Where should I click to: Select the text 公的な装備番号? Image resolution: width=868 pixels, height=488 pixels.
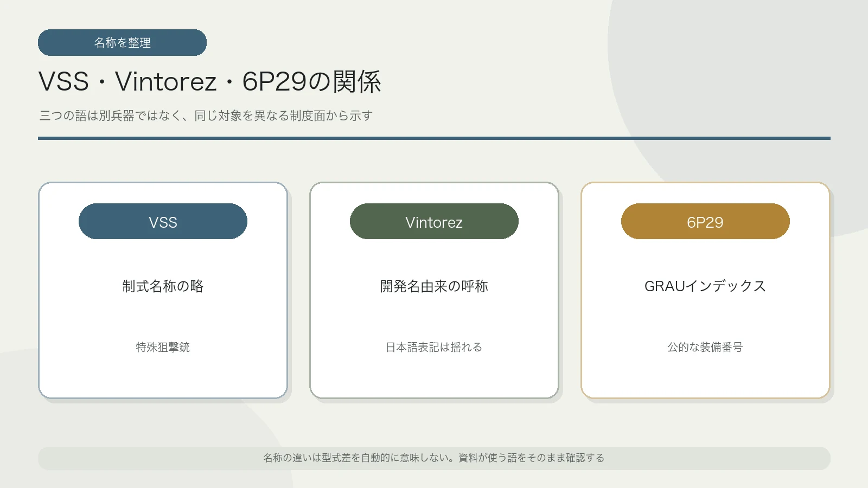pyautogui.click(x=705, y=347)
